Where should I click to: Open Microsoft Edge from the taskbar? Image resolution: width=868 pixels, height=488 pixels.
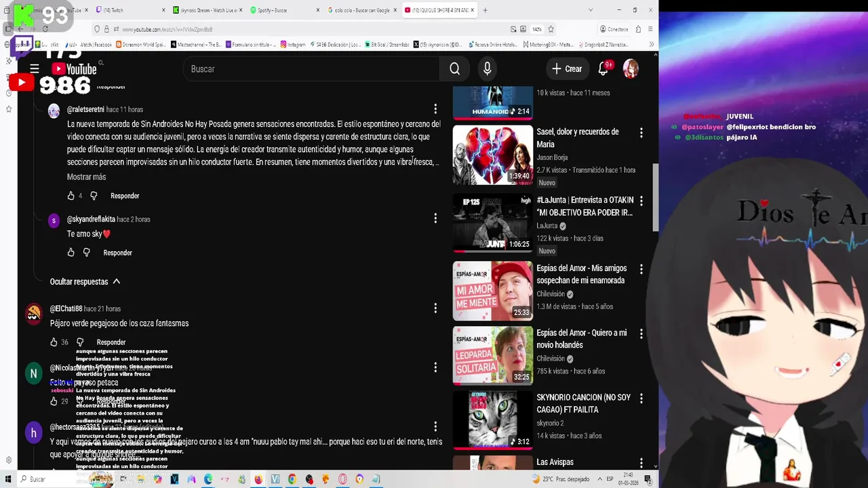(x=208, y=479)
